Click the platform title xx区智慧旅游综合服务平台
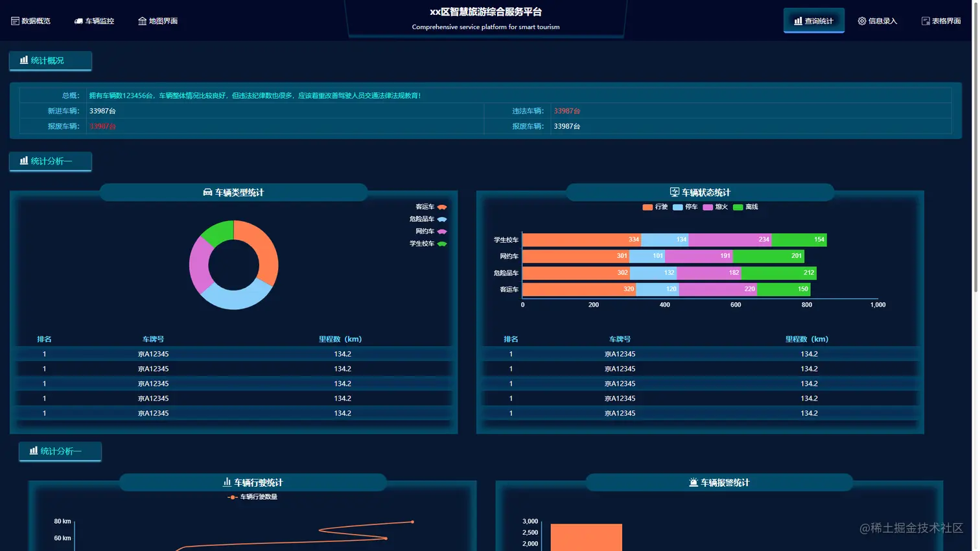This screenshot has width=980, height=551. click(x=485, y=12)
